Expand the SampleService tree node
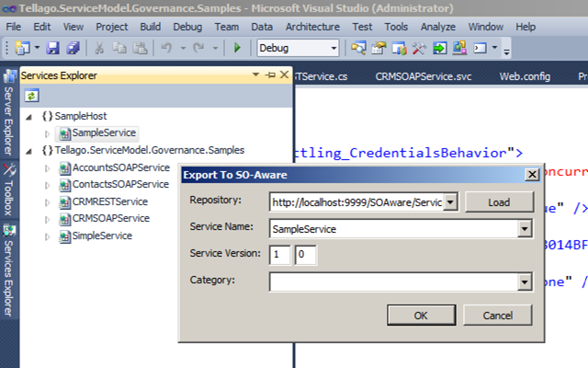 (x=47, y=133)
